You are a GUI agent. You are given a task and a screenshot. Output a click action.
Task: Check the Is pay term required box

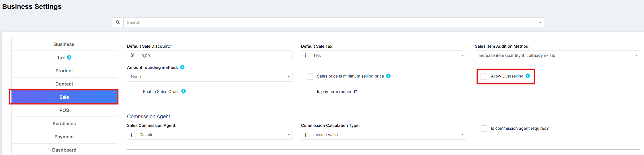[x=310, y=92]
